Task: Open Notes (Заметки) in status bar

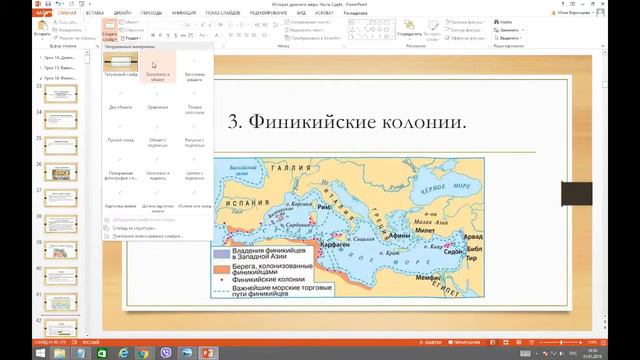Action: coord(430,342)
